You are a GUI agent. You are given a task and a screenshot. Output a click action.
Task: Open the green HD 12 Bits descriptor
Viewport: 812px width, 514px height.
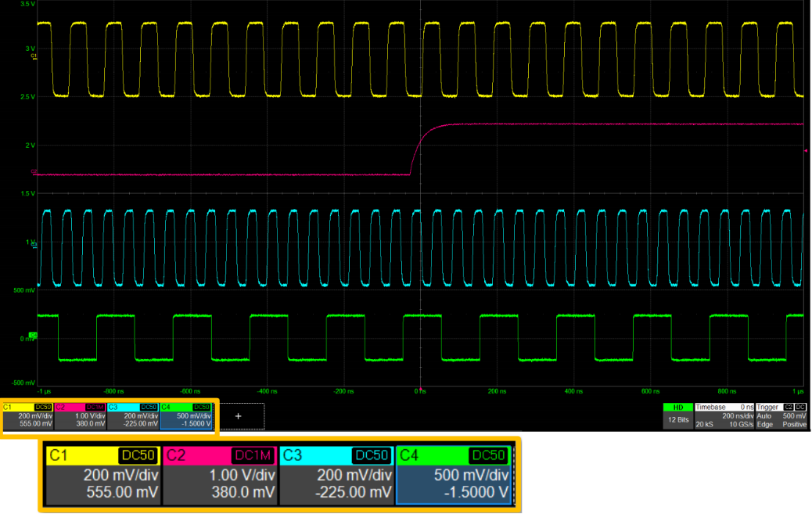pos(678,415)
